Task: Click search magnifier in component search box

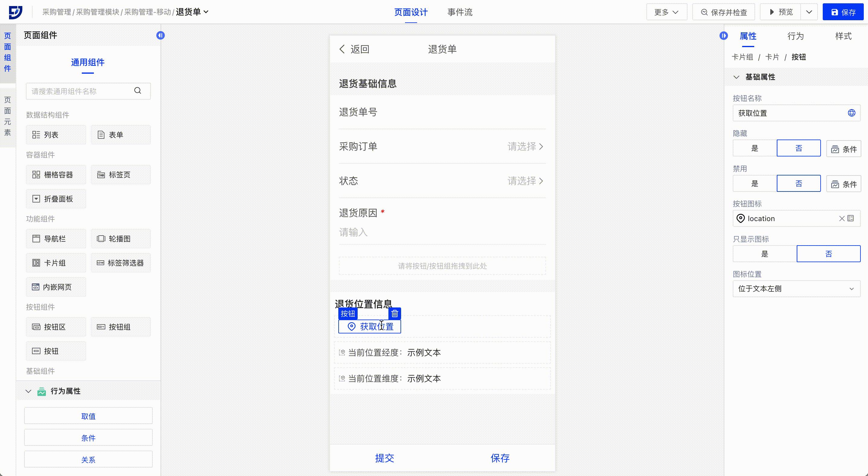Action: tap(138, 91)
